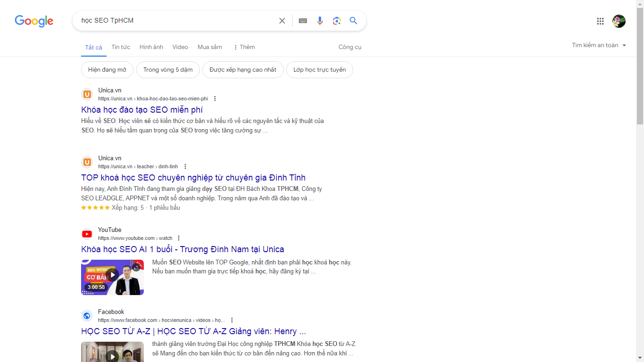644x362 pixels.
Task: Open three-dot menu for dinh-tinh result
Action: (x=185, y=166)
